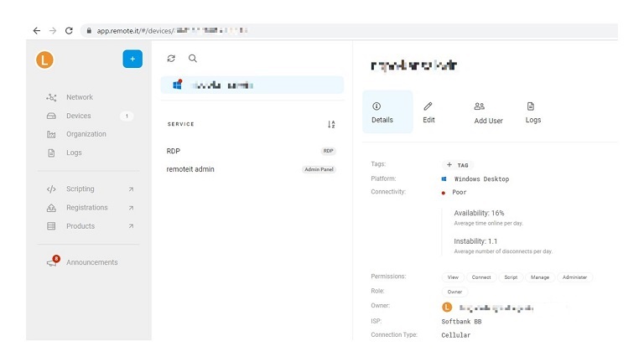Click the padlock icon in the address bar
The height and width of the screenshot is (362, 644).
point(89,31)
